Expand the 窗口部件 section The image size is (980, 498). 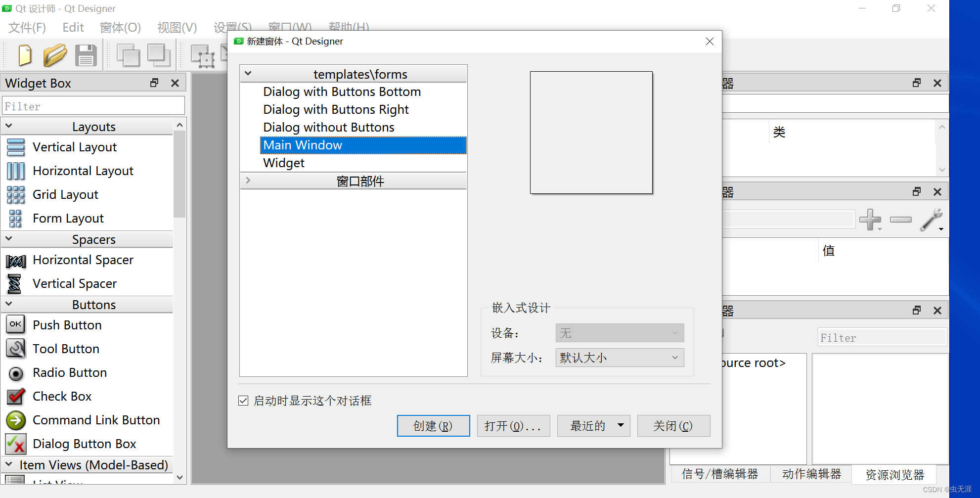click(x=248, y=181)
